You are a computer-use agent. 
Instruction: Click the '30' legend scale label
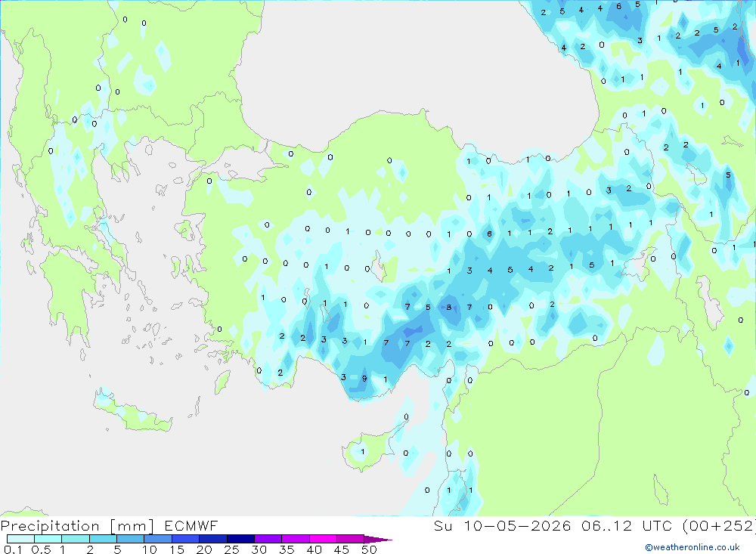(259, 549)
